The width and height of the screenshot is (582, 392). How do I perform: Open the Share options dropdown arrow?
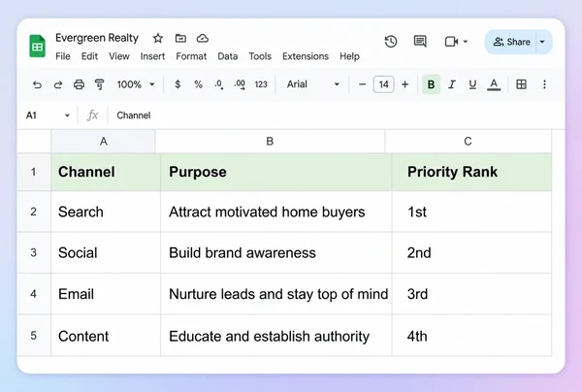tap(542, 42)
